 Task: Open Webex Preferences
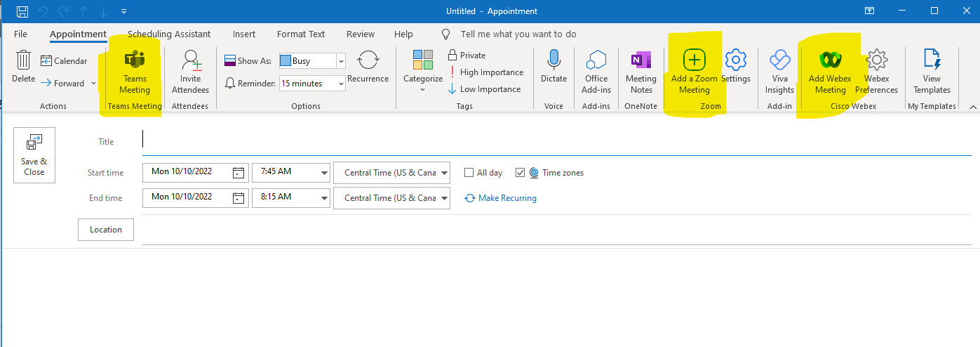[876, 72]
